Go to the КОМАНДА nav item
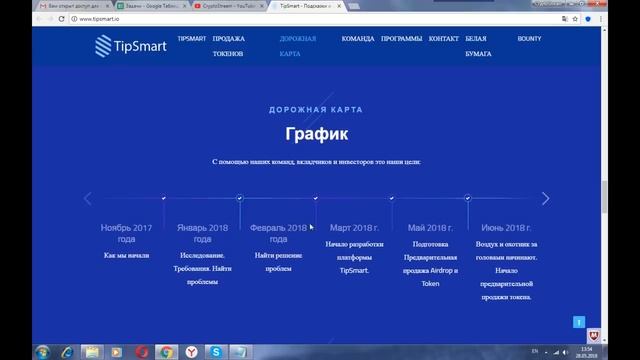640x360 pixels. click(x=358, y=38)
